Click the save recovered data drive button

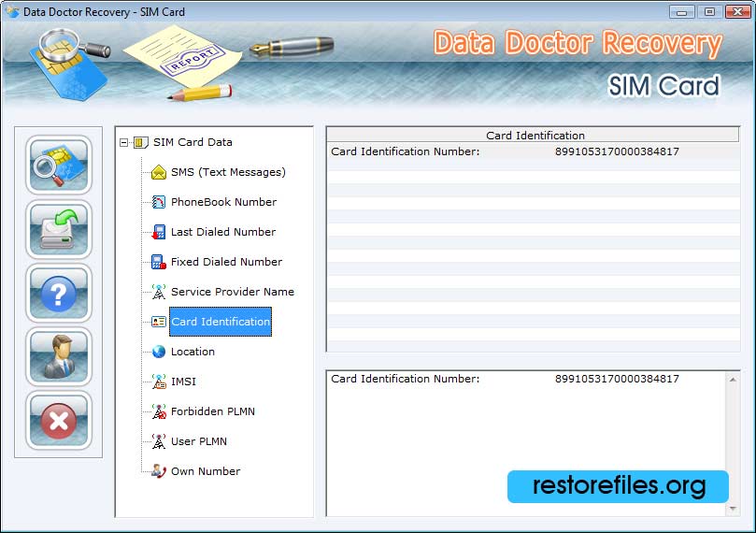(58, 229)
